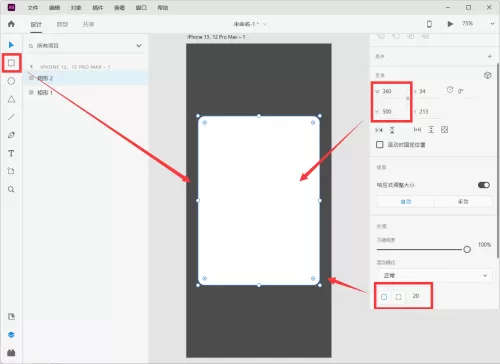Viewport: 500px width, 364px height.
Task: Expand the blend mode dropdown
Action: point(435,275)
